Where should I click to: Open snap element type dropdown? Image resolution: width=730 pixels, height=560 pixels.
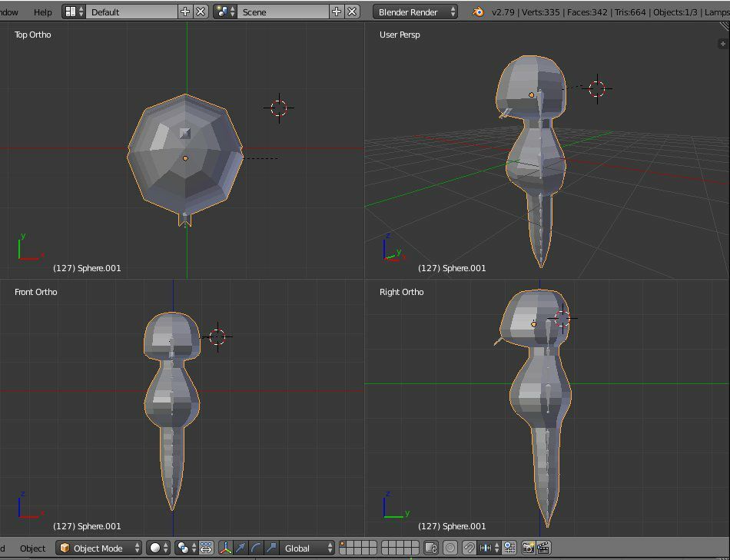tap(489, 548)
